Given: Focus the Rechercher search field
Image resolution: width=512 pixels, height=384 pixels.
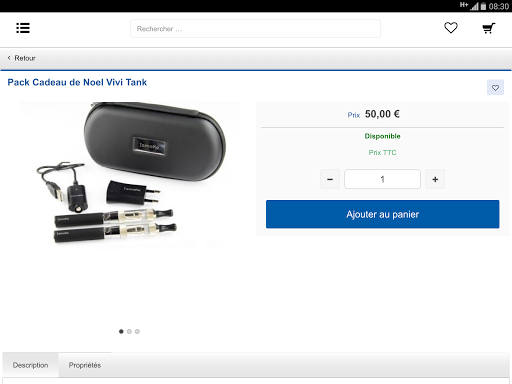Looking at the screenshot, I should pos(255,29).
